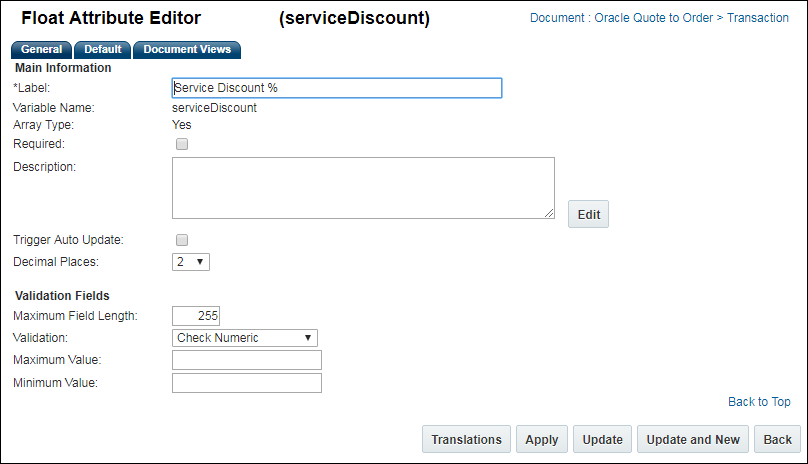Focus the Description text area
Viewport: 808px width, 464px height.
(363, 187)
